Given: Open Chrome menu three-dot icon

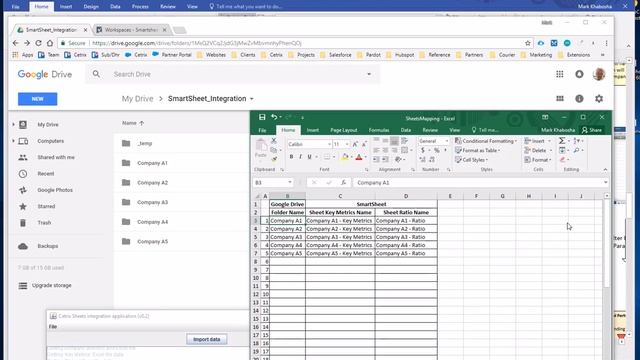Looking at the screenshot, I should pyautogui.click(x=607, y=43).
